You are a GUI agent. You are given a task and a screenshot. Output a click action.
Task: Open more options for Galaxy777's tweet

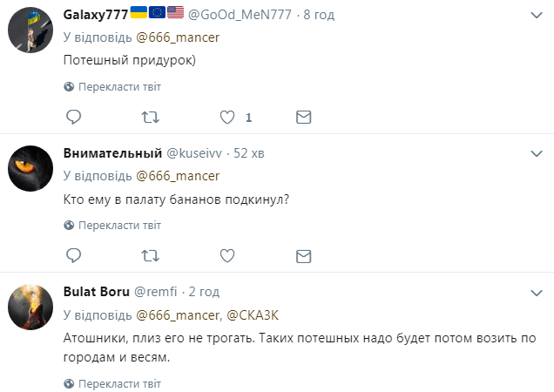(537, 13)
